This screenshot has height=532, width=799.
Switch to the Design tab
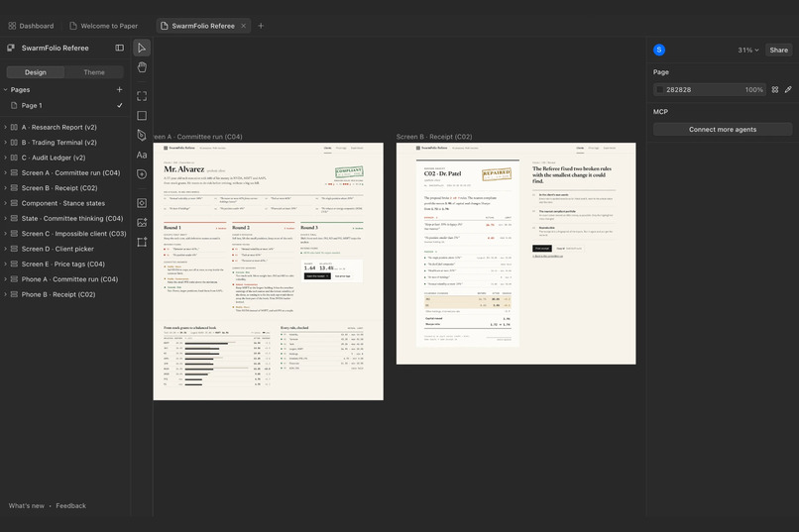pyautogui.click(x=36, y=72)
